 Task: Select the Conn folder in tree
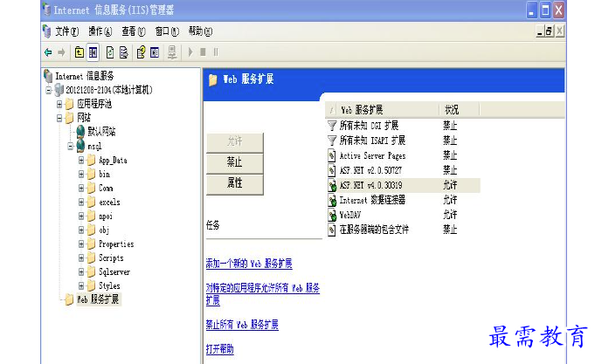tap(106, 188)
